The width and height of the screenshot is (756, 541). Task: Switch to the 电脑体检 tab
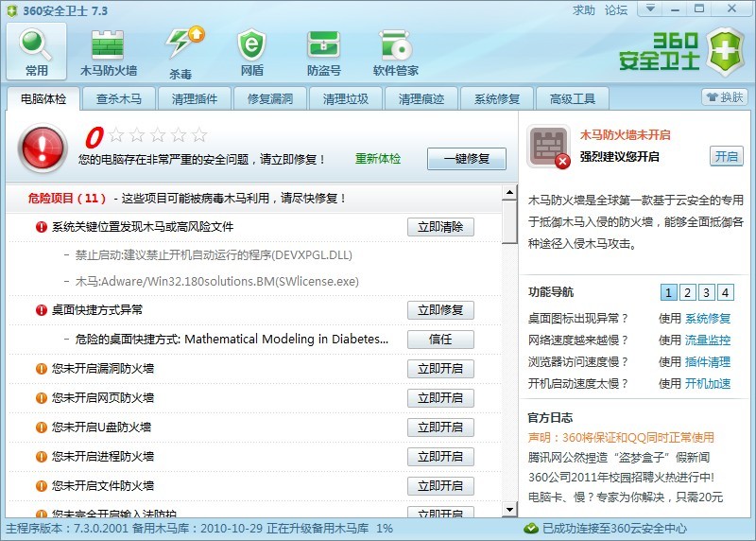pos(43,99)
